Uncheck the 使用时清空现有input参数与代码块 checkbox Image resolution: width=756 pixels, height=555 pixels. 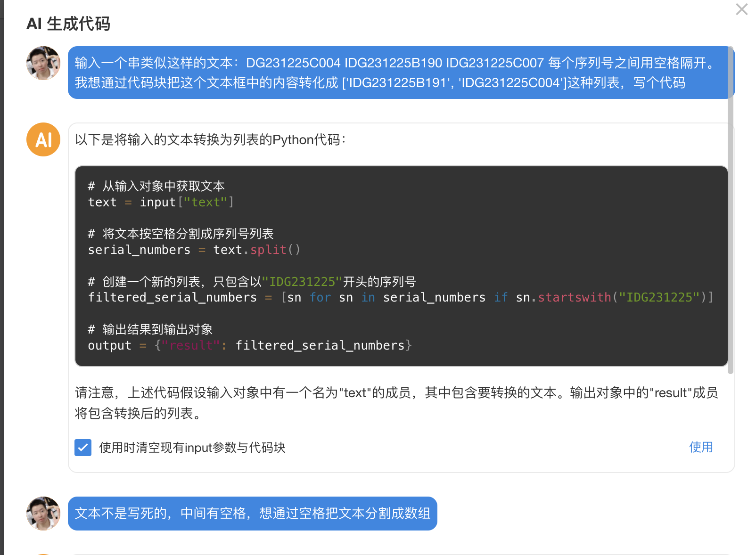[83, 448]
